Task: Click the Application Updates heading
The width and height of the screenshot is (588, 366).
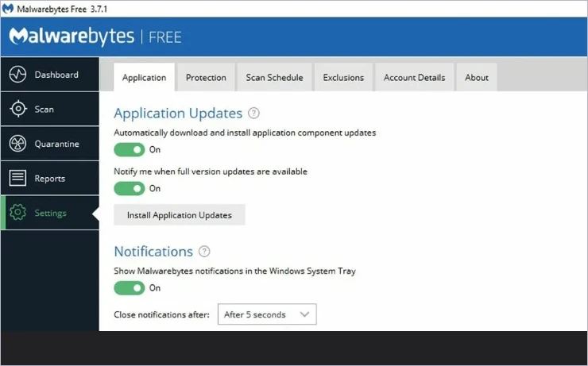Action: tap(178, 113)
